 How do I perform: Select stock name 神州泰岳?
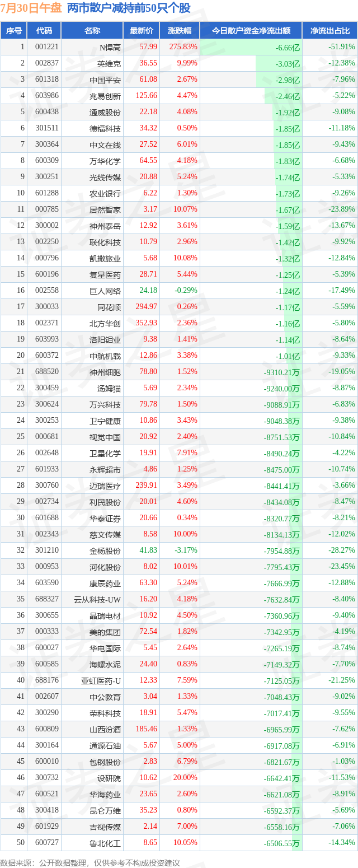[105, 226]
